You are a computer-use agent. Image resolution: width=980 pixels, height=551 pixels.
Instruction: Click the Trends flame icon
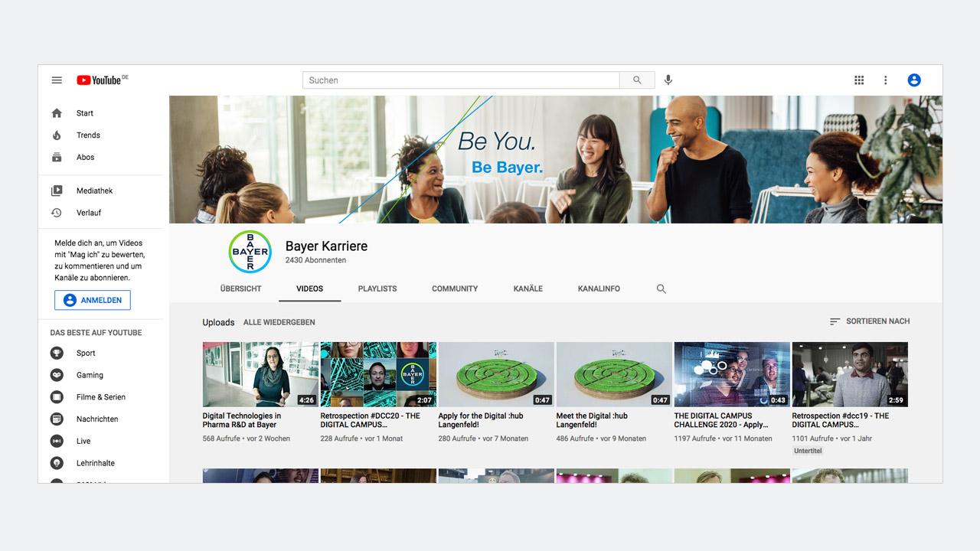(x=57, y=135)
